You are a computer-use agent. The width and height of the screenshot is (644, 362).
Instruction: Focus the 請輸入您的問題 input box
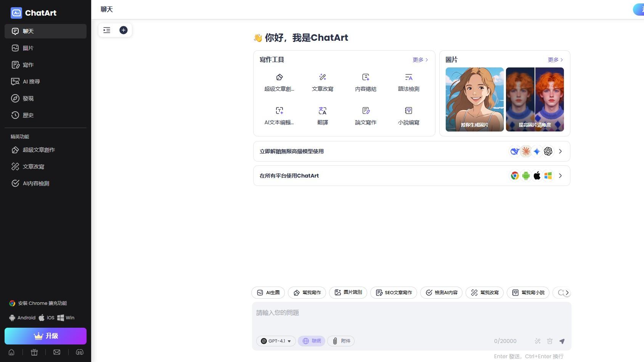click(412, 318)
